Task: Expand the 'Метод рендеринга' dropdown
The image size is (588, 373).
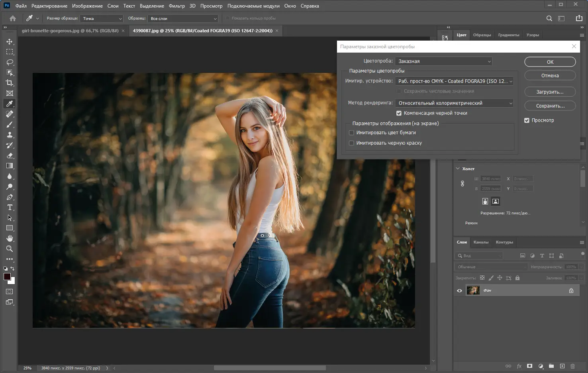Action: [x=455, y=103]
